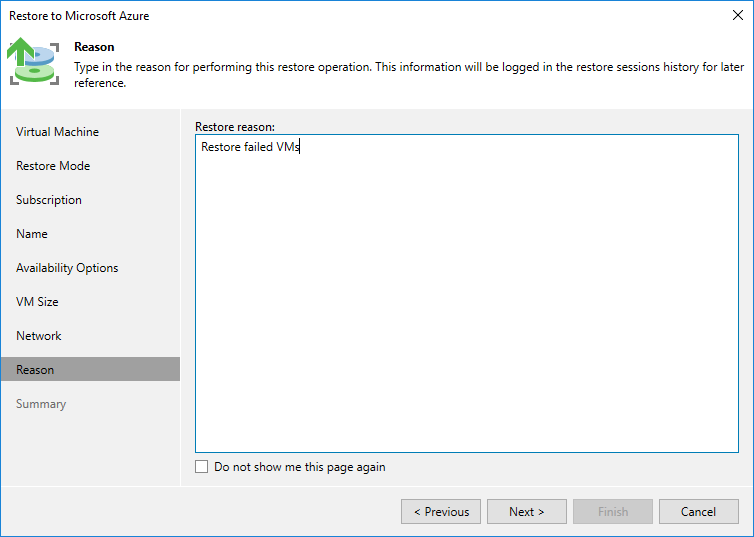754x537 pixels.
Task: Close the Restore to Microsoft Azure dialog
Action: 737,16
